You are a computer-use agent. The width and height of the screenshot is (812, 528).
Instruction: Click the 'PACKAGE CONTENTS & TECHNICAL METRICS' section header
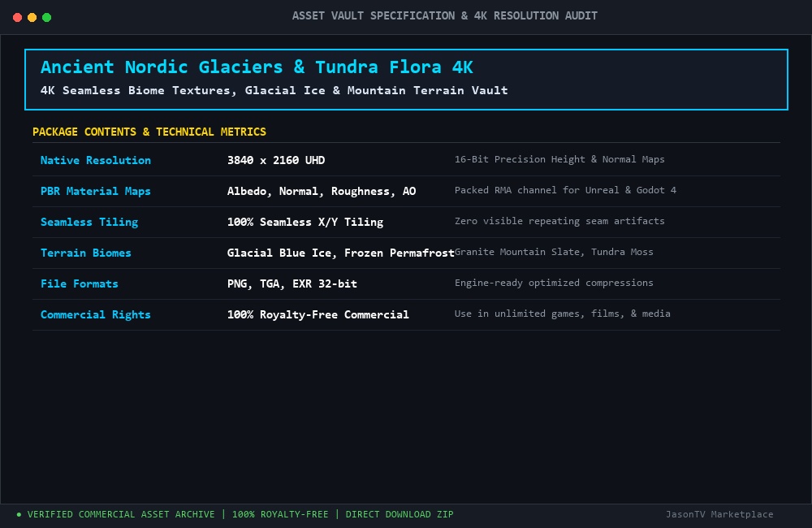[149, 132]
